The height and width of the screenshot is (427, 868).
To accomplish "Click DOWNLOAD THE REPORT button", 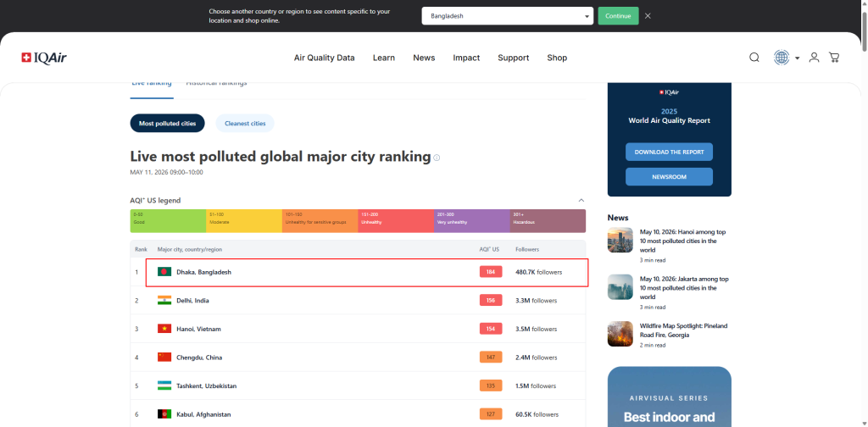I will coord(670,152).
